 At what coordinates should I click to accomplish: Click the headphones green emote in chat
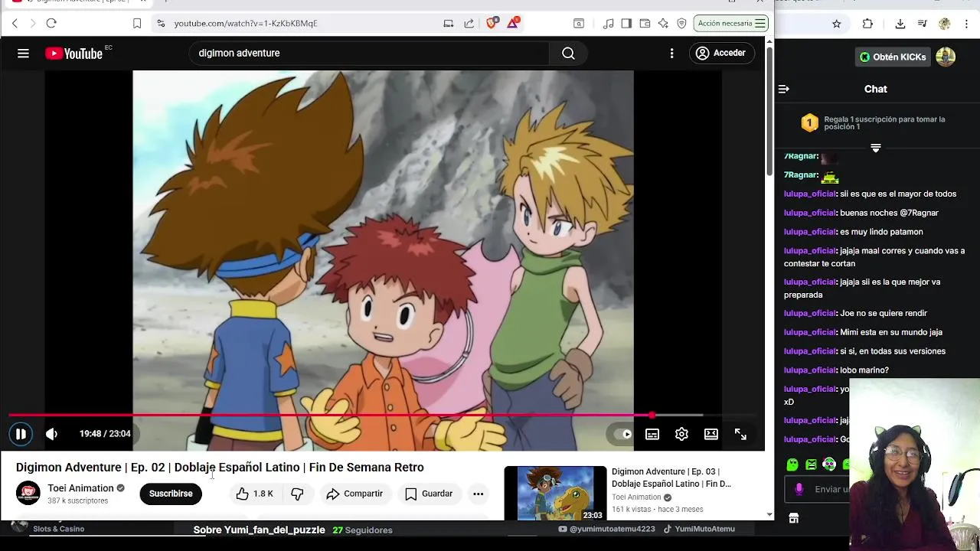829,465
